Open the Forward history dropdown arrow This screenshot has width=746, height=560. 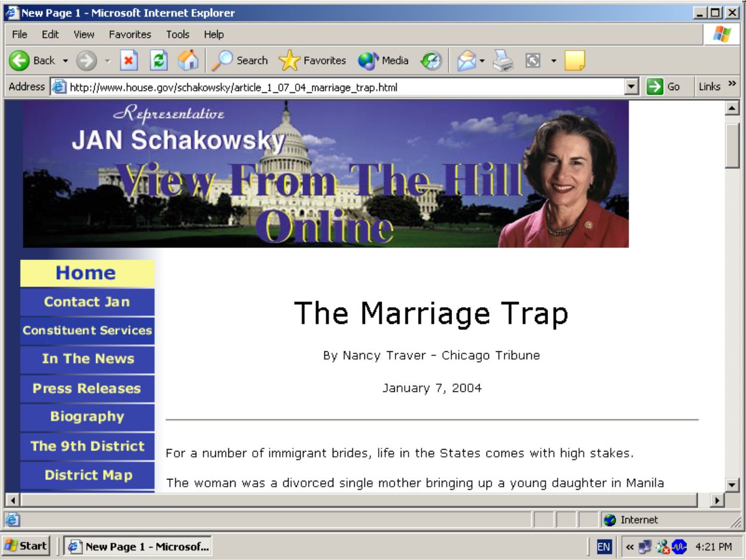(109, 61)
